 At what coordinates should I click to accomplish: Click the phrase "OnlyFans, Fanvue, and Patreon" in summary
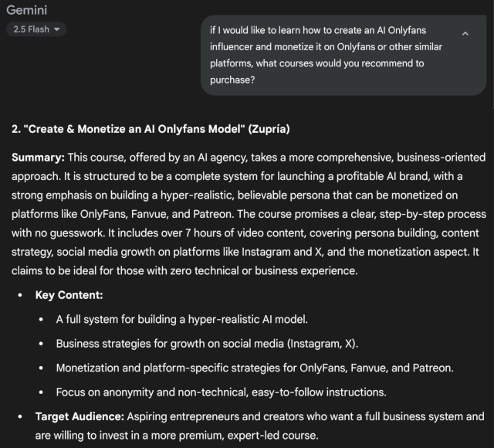tap(156, 214)
